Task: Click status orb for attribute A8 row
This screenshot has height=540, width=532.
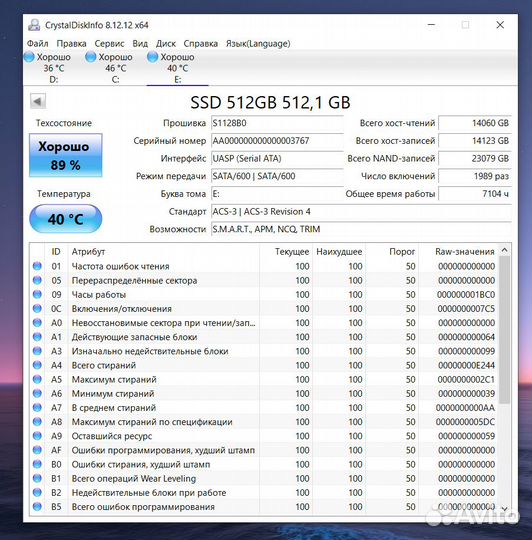Action: [x=37, y=422]
